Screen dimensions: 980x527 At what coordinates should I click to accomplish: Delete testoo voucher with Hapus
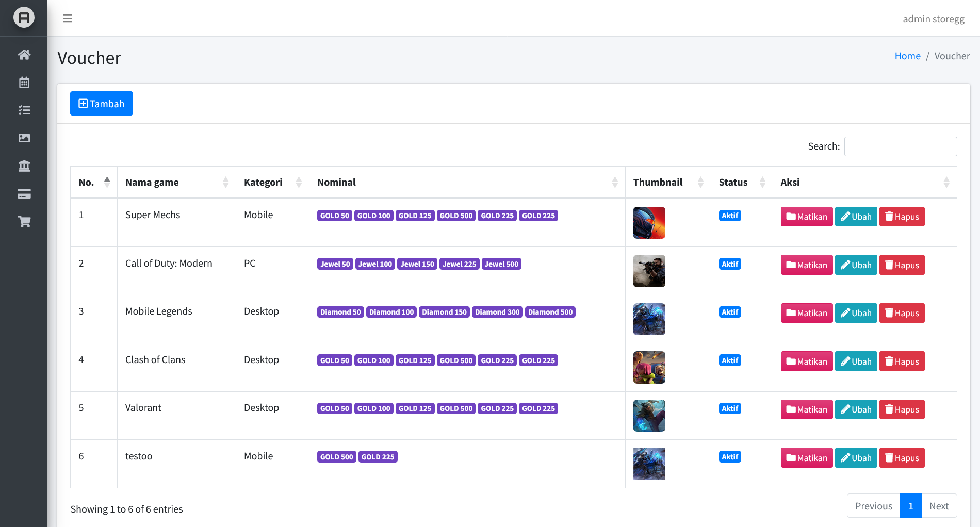point(902,458)
